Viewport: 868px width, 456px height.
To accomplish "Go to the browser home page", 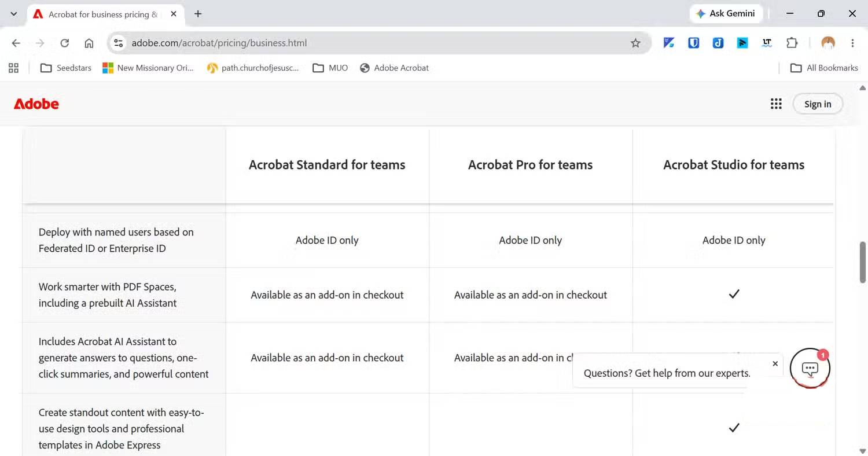I will (89, 43).
